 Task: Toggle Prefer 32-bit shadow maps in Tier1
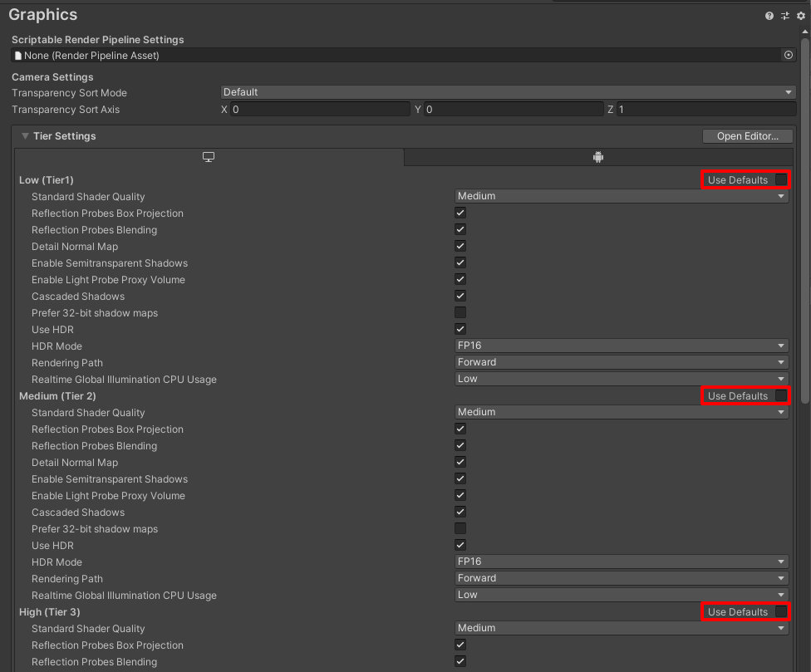[x=460, y=312]
